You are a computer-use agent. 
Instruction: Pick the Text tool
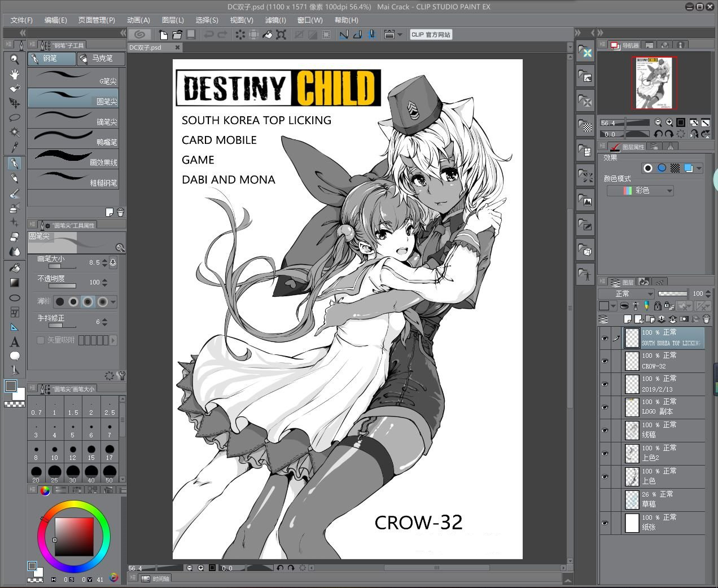15,342
